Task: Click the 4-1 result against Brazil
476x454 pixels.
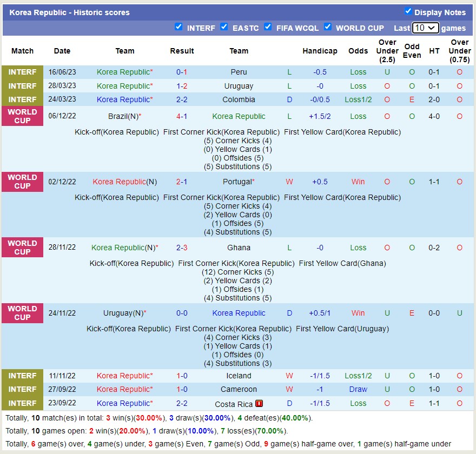Action: click(x=182, y=116)
